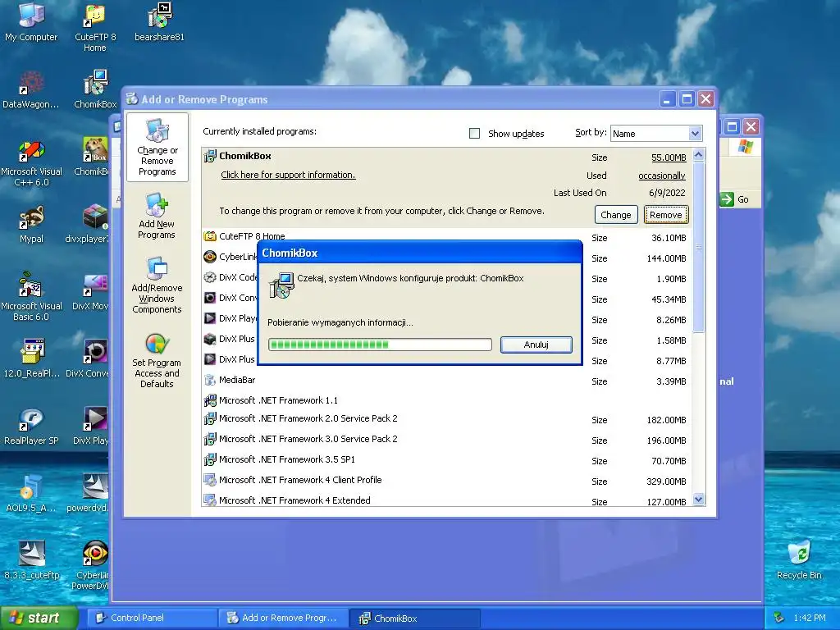Select divxplayer desktop icon
Viewport: 840px width, 630px height.
[x=89, y=224]
